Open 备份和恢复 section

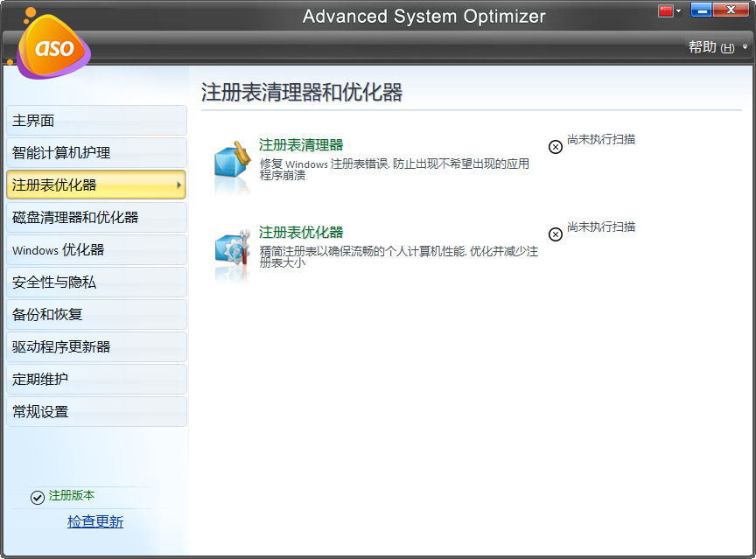tap(96, 314)
